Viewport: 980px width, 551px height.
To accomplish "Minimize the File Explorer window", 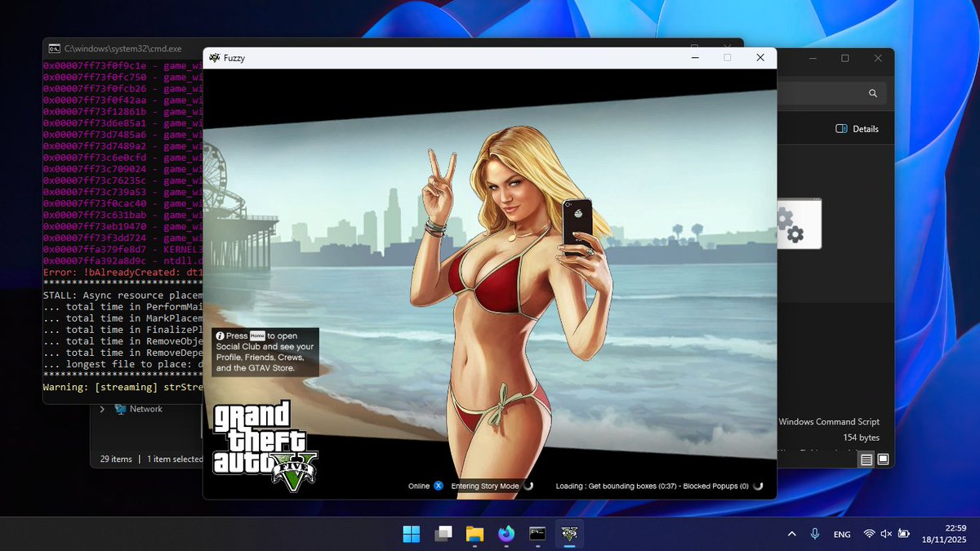I will click(x=812, y=58).
